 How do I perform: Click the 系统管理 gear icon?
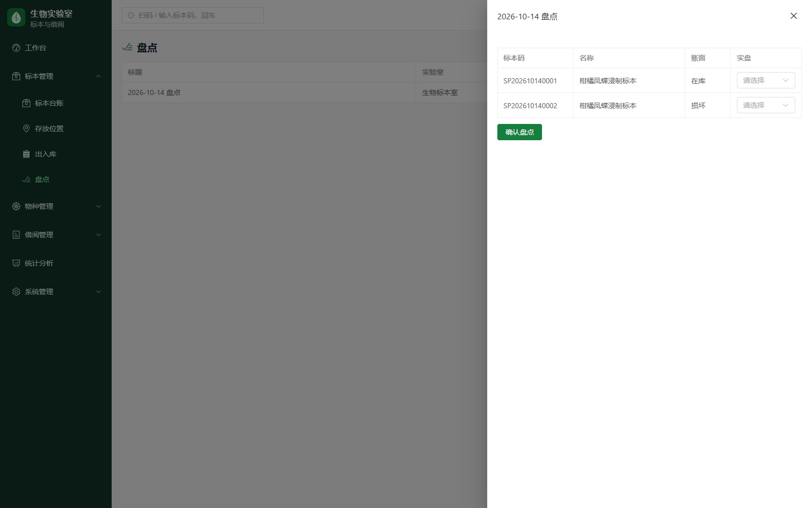click(16, 292)
